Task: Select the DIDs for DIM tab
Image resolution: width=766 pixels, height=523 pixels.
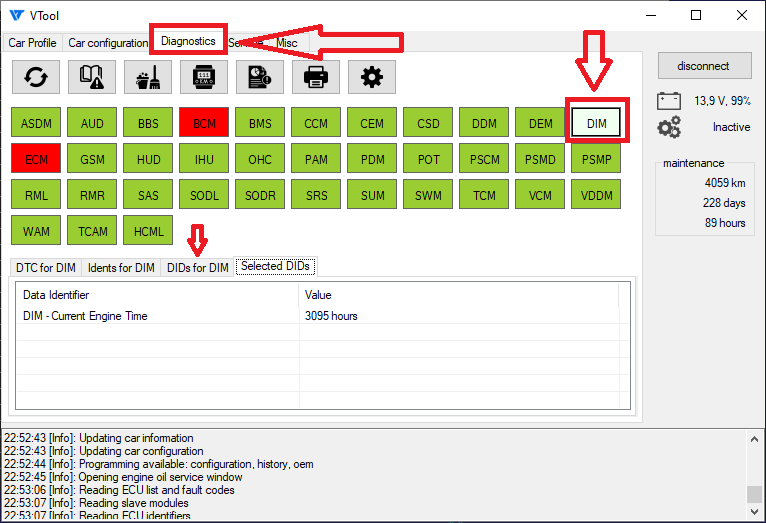Action: coord(197,267)
